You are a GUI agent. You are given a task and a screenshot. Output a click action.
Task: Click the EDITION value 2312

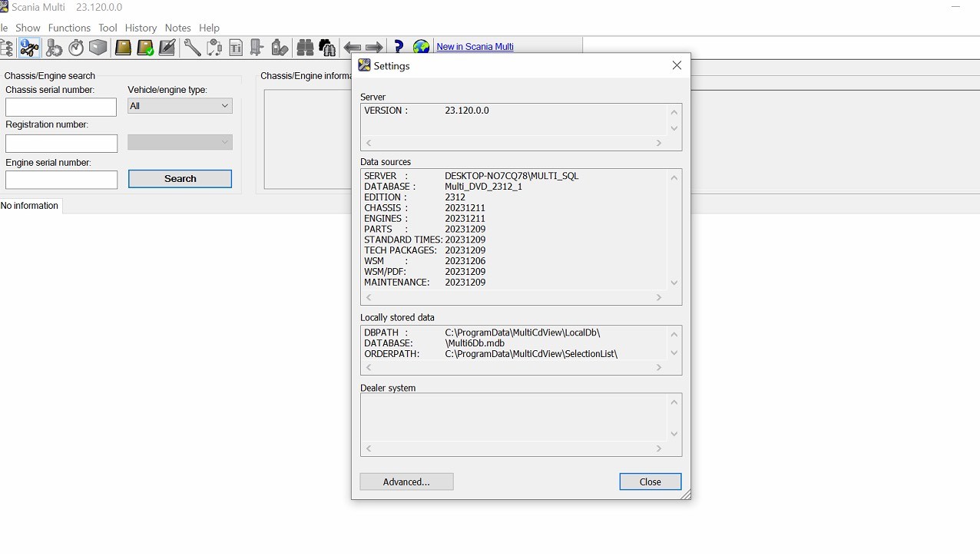pos(455,197)
